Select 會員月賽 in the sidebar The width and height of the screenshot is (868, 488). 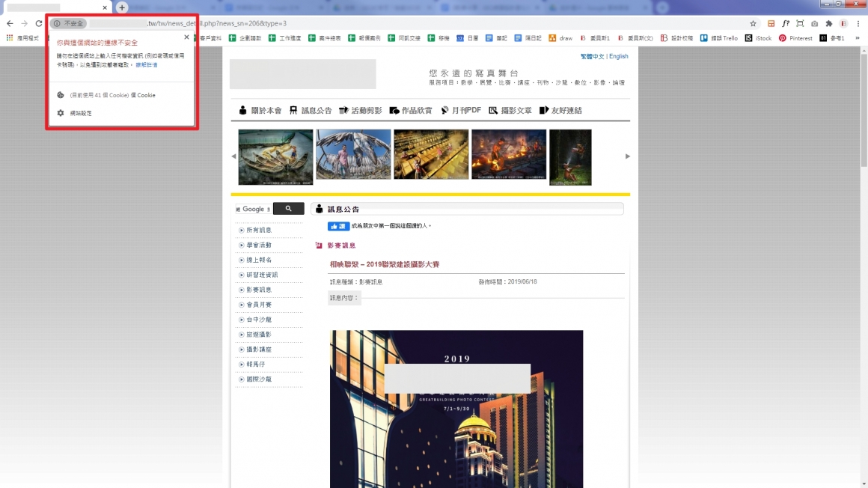(x=259, y=305)
